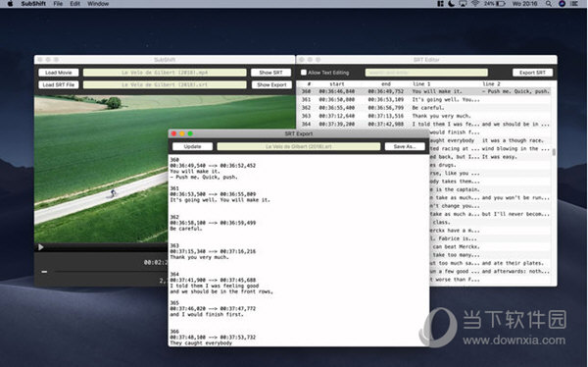
Task: Toggle Do Not Disturb moon icon
Action: click(x=452, y=4)
